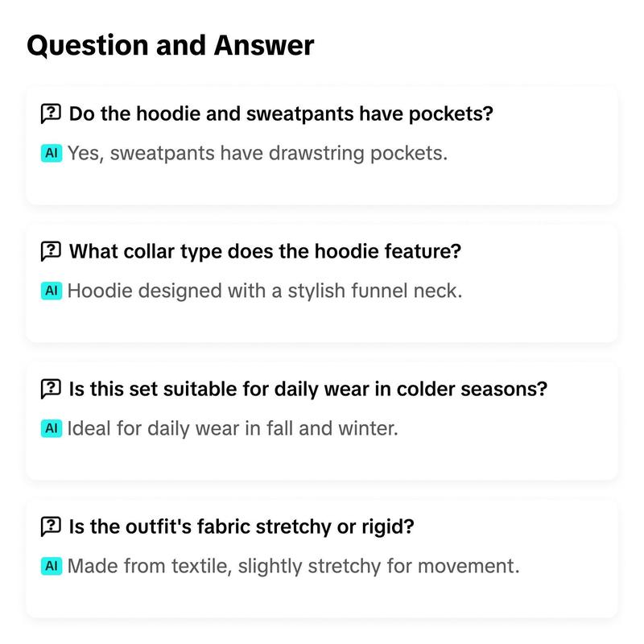
Task: Select answer about textile slightly stretchy movement
Action: click(294, 566)
